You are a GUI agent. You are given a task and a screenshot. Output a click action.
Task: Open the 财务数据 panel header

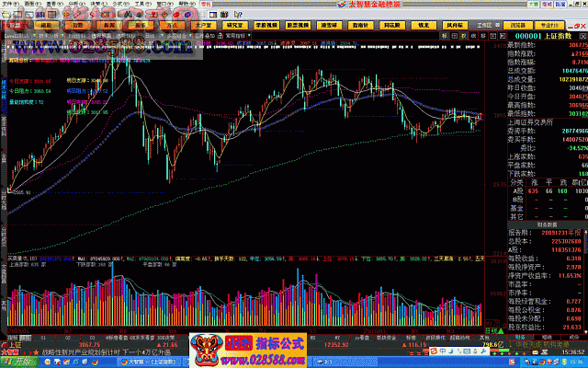point(547,224)
